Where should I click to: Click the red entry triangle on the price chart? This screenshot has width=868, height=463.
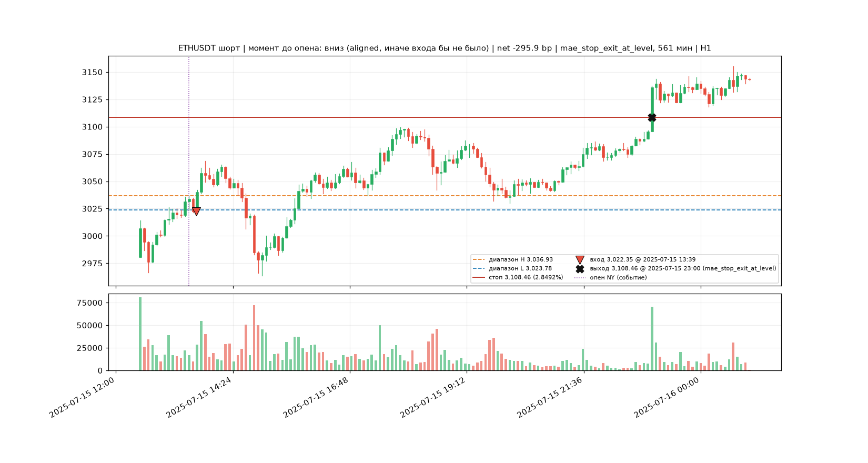pos(196,212)
